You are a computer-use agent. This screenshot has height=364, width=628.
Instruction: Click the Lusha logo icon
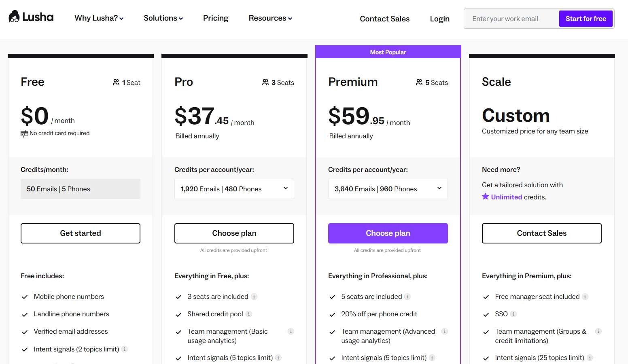tap(15, 17)
